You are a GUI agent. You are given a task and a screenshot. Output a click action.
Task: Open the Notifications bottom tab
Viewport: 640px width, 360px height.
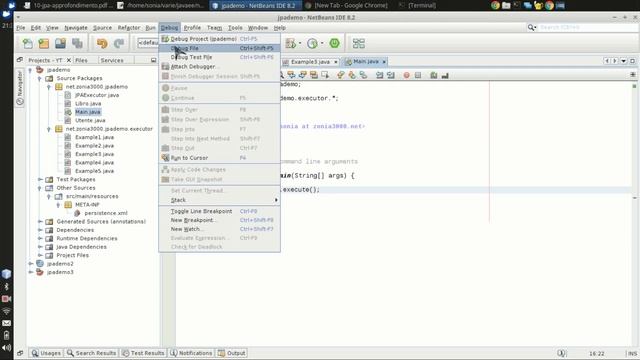[x=191, y=353]
